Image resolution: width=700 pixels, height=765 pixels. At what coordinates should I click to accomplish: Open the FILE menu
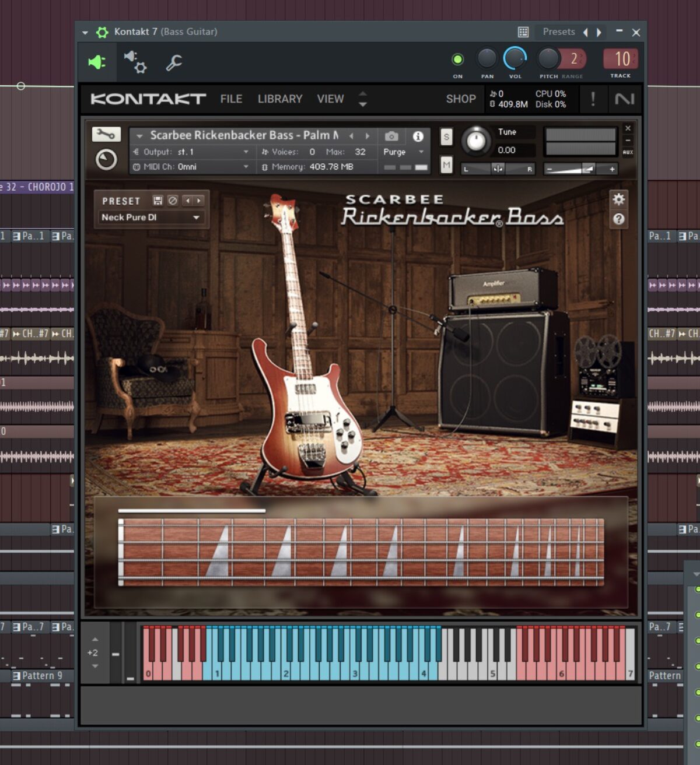(x=231, y=99)
